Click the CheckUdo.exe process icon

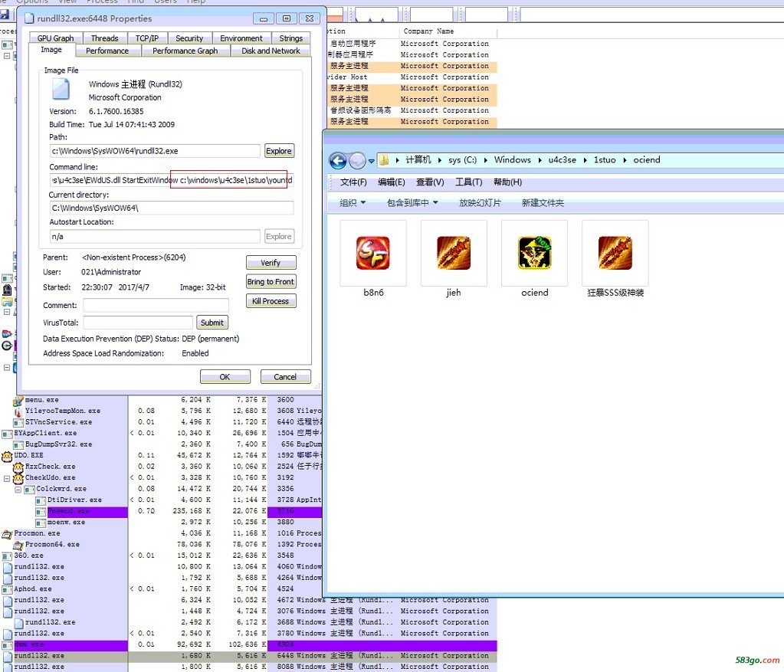[x=18, y=478]
